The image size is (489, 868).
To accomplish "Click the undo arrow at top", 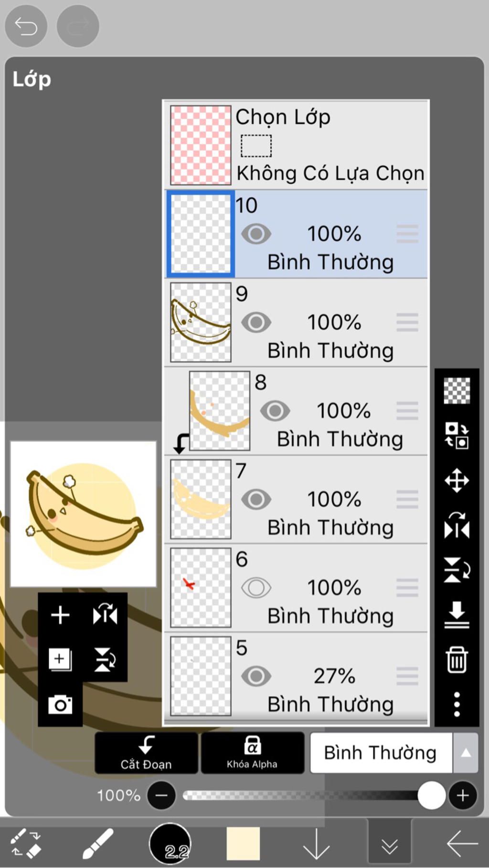I will click(x=26, y=26).
